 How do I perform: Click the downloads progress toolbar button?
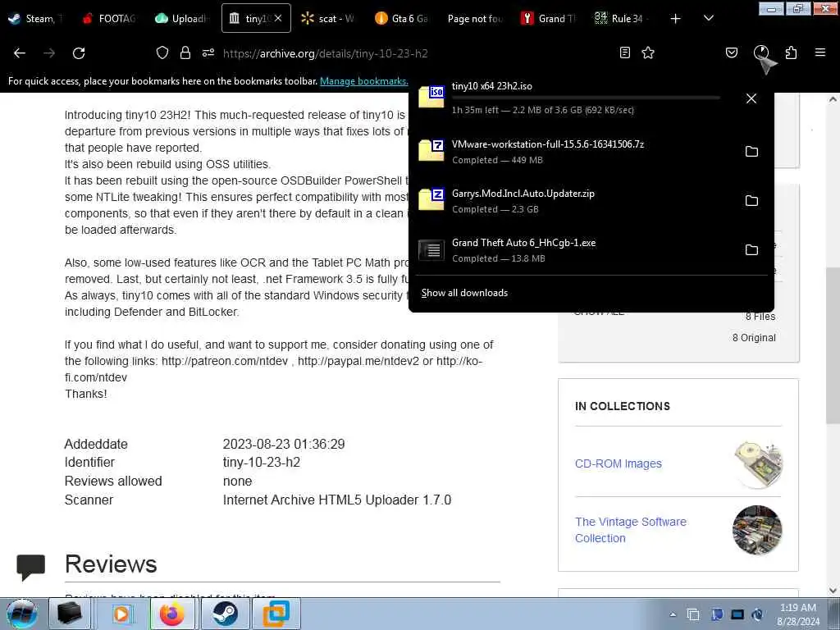click(761, 52)
